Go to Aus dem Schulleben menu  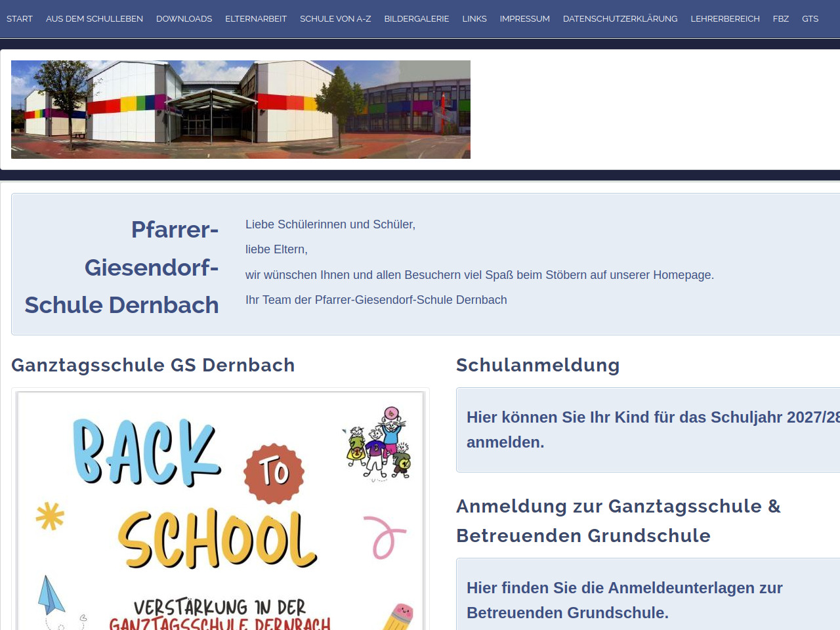click(94, 19)
